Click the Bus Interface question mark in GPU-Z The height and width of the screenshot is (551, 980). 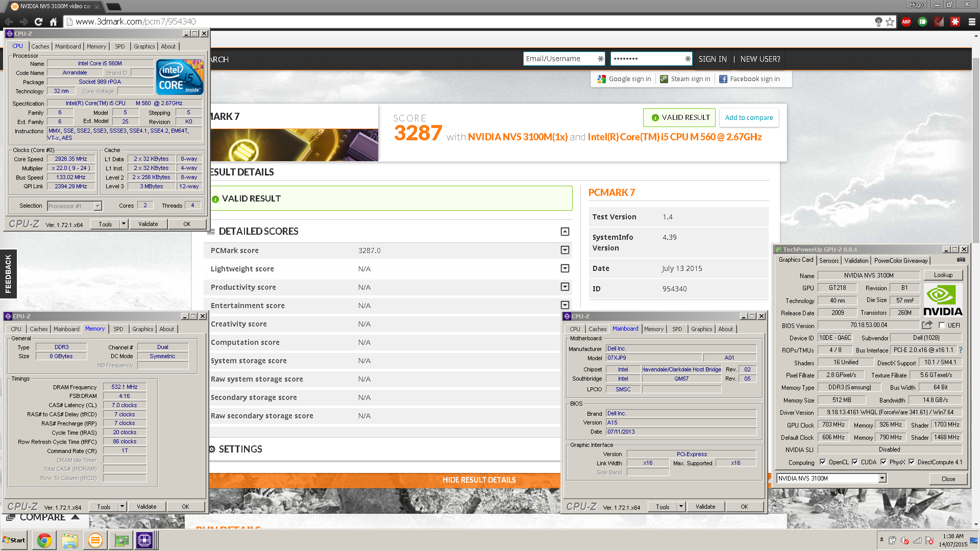point(961,350)
